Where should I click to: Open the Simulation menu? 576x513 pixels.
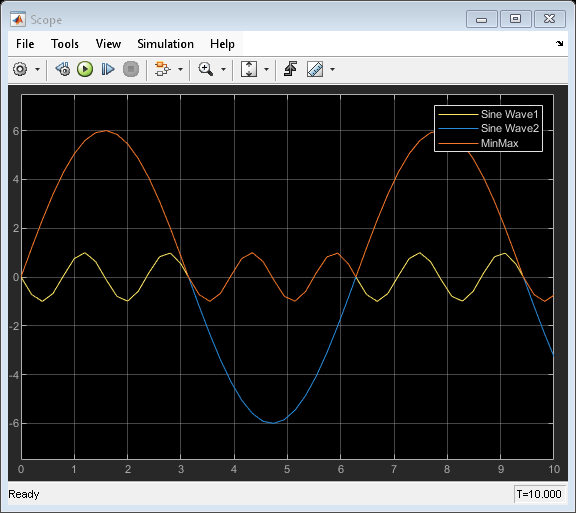[x=165, y=44]
